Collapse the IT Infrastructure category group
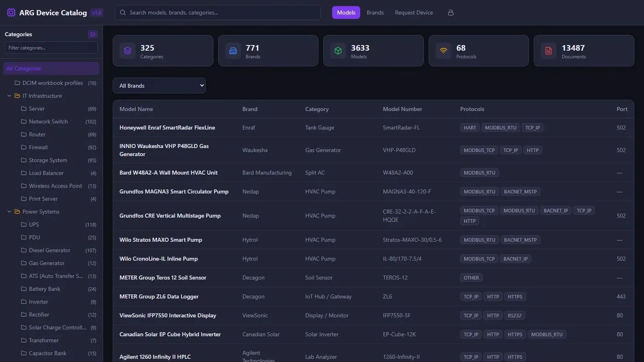This screenshot has width=644, height=362. tap(9, 96)
